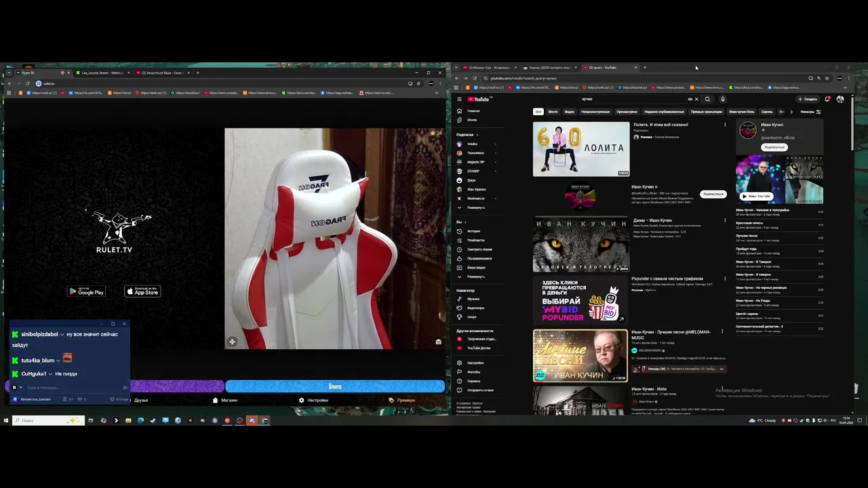Open the three-dot menu for the Лолита ad
The width and height of the screenshot is (868, 488).
click(725, 125)
